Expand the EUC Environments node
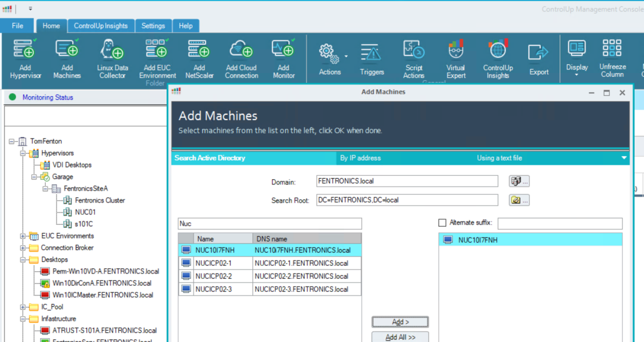 [x=23, y=236]
